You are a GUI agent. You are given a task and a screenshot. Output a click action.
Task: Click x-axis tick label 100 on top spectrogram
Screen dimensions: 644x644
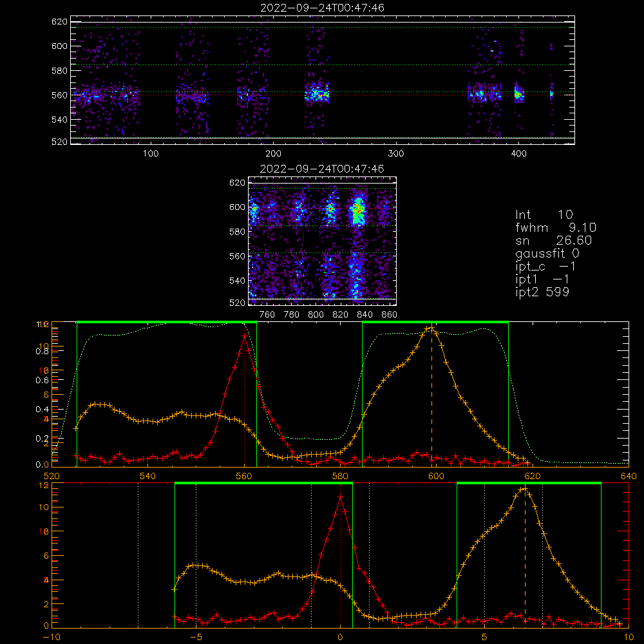tap(151, 154)
